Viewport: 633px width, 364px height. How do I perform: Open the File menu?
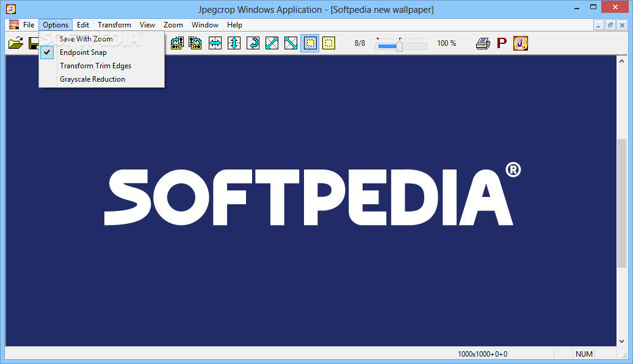(29, 25)
